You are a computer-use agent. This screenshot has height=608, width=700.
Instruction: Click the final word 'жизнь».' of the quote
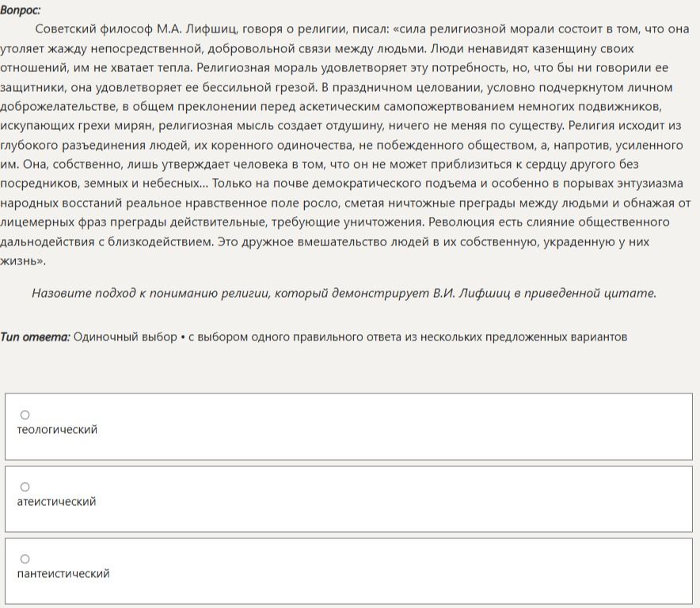(23, 260)
